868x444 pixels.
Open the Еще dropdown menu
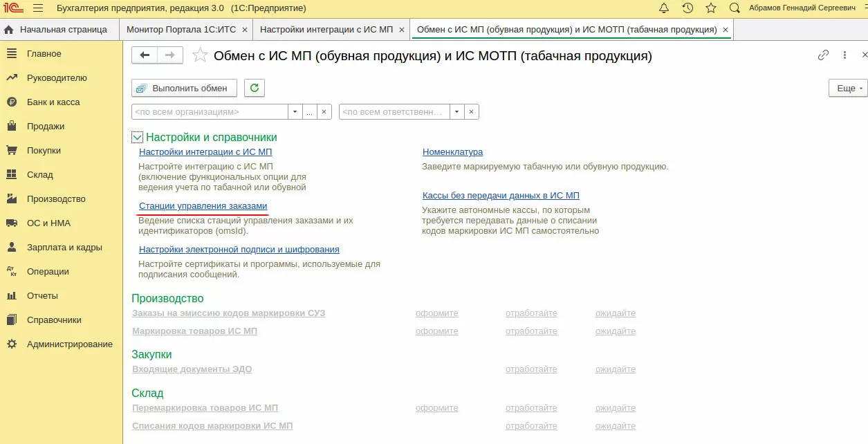tap(848, 89)
